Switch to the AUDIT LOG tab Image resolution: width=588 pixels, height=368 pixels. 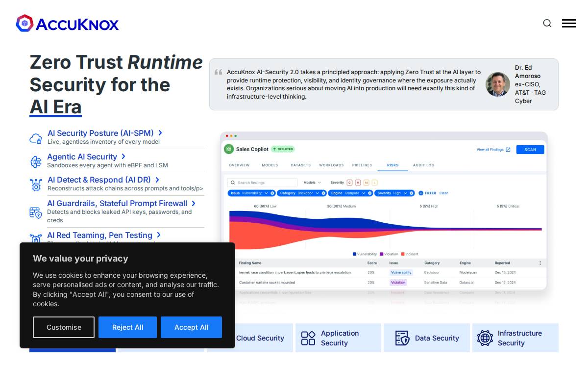423,165
